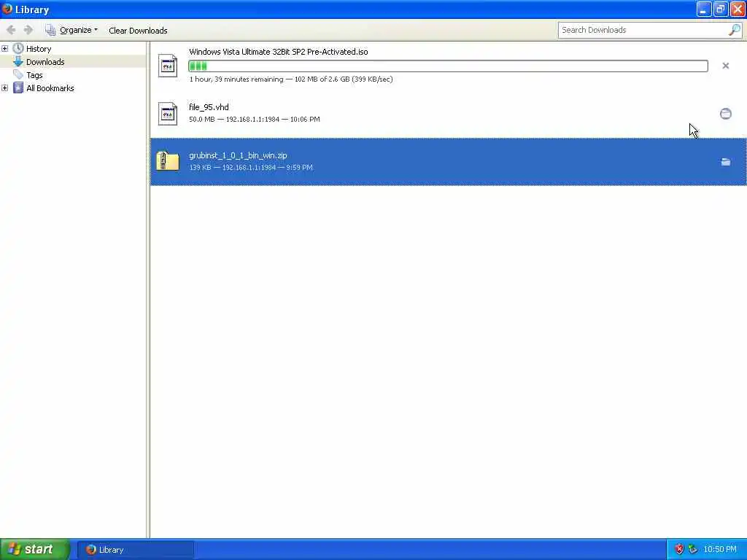Click Clear Downloads
The height and width of the screenshot is (560, 747).
(x=138, y=31)
